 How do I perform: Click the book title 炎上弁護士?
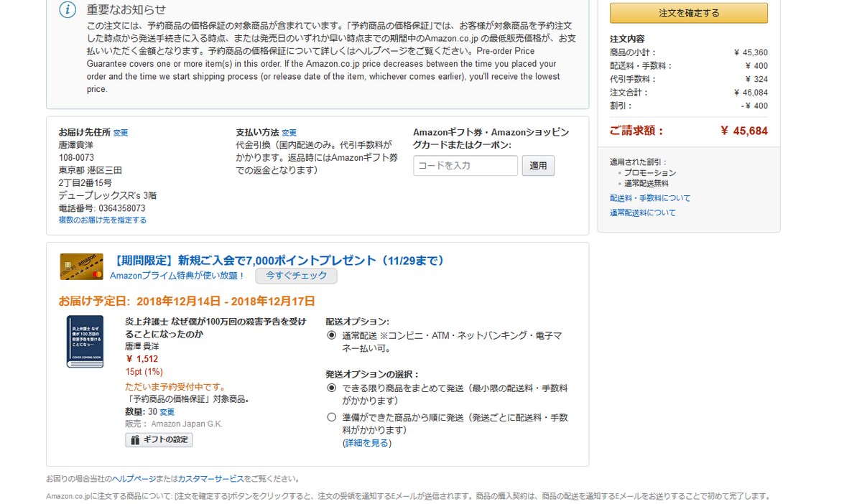point(215,327)
